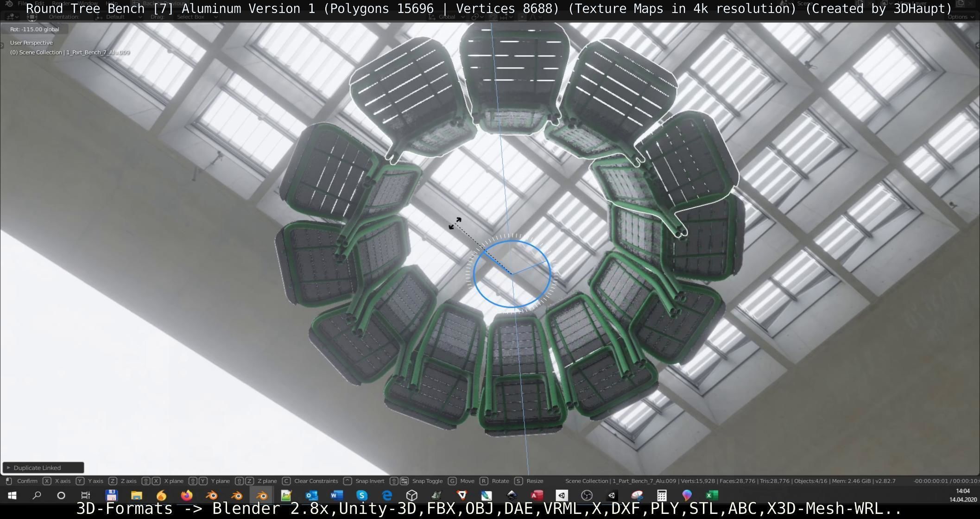Click the taskbar clock and date
Viewport: 980px width, 519px height.
tap(962, 495)
